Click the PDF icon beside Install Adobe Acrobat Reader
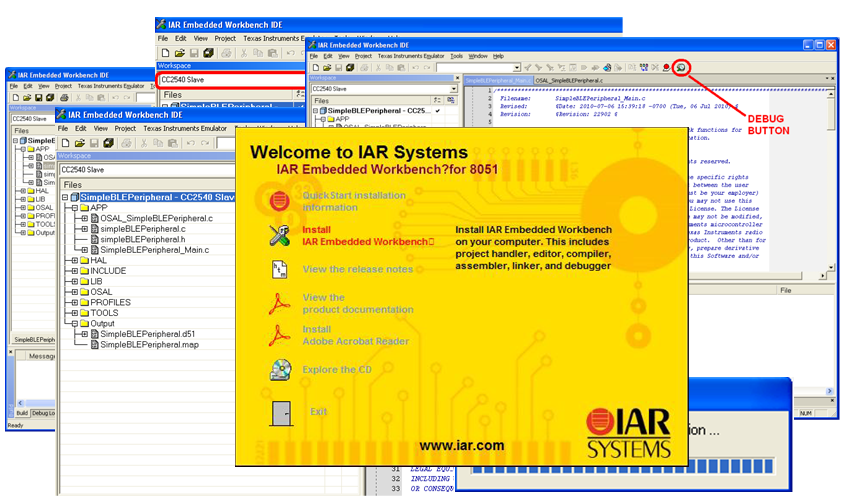This screenshot has height=502, width=844. 279,335
